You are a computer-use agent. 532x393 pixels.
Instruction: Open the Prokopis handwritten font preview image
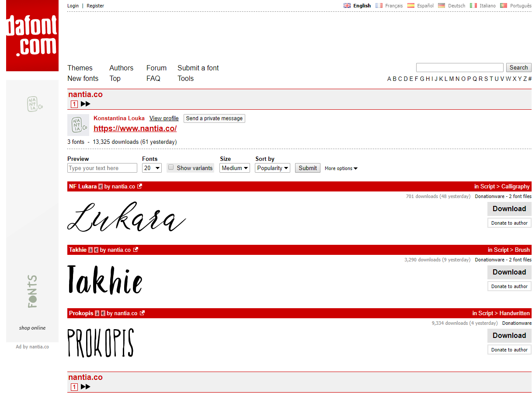click(101, 343)
